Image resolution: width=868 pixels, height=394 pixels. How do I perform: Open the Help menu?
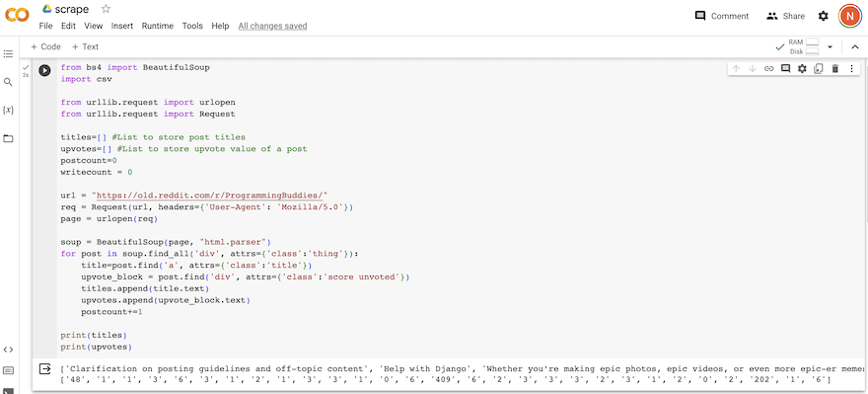pos(220,26)
